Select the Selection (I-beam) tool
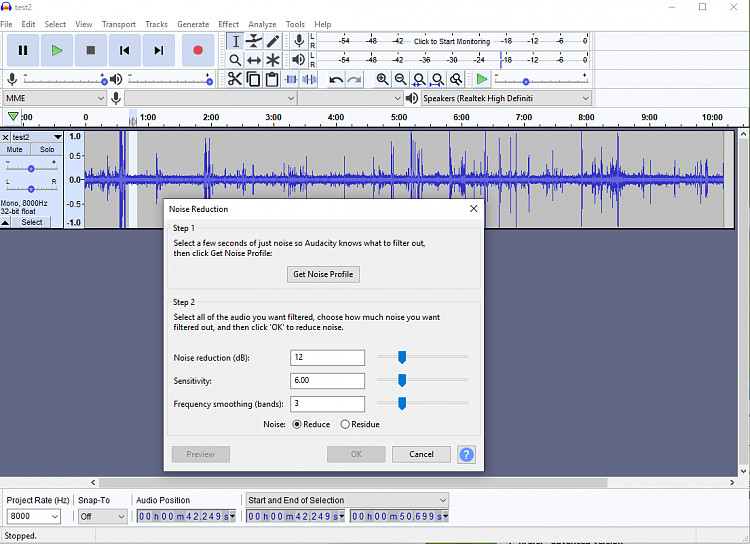This screenshot has height=544, width=750. [x=235, y=42]
